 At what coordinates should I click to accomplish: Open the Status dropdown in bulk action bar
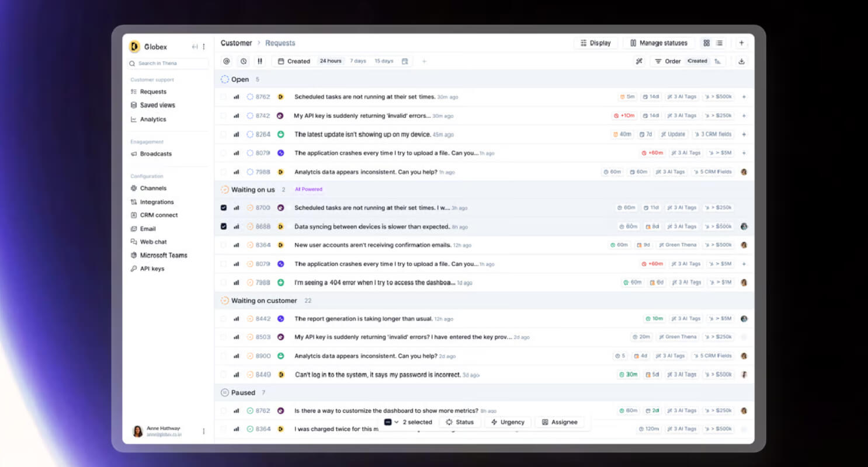[460, 422]
